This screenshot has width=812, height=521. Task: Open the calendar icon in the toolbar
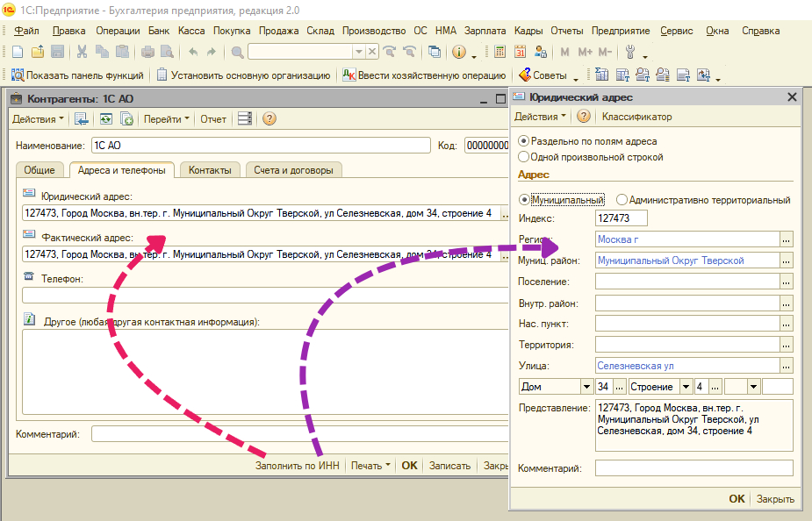pyautogui.click(x=521, y=52)
